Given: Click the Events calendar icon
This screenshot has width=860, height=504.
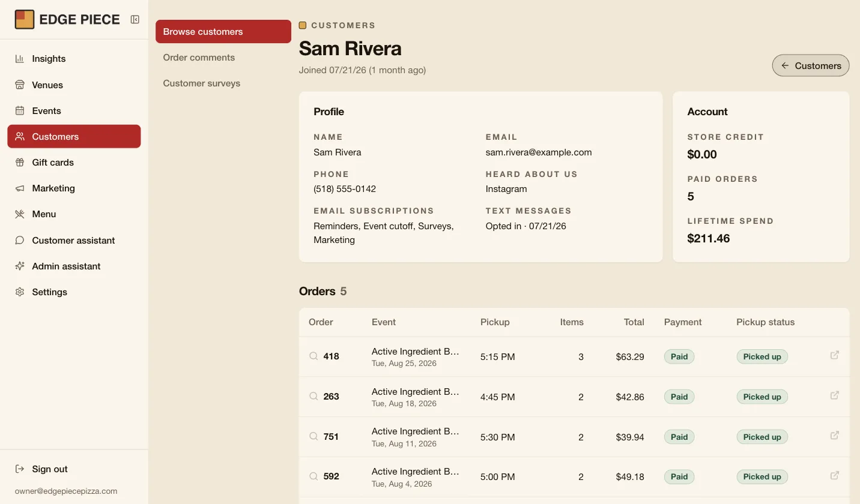Looking at the screenshot, I should point(20,110).
